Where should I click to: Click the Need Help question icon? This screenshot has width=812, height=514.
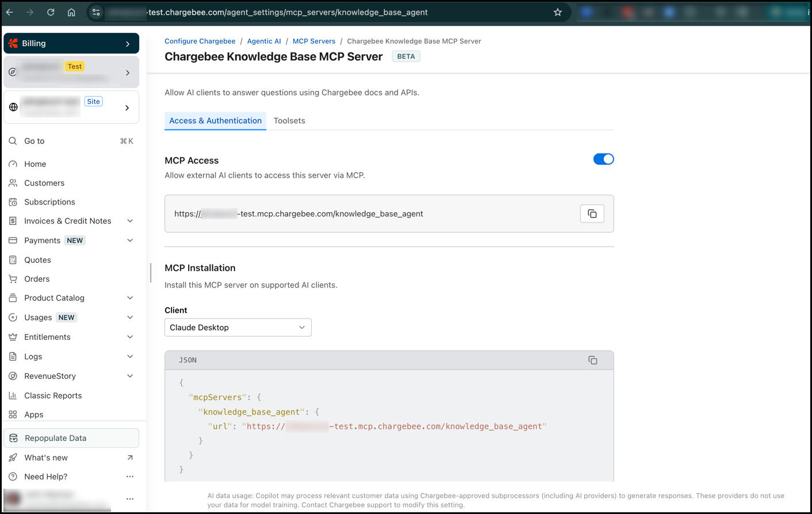tap(13, 477)
